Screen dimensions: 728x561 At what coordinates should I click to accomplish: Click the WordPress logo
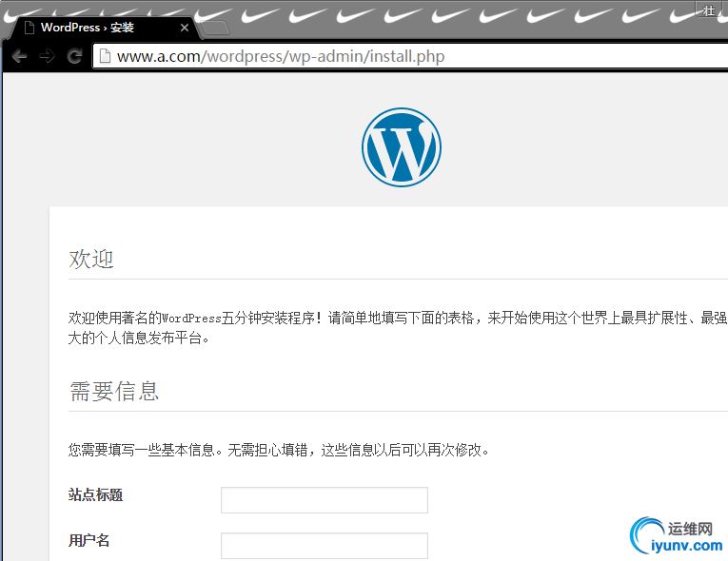[402, 147]
